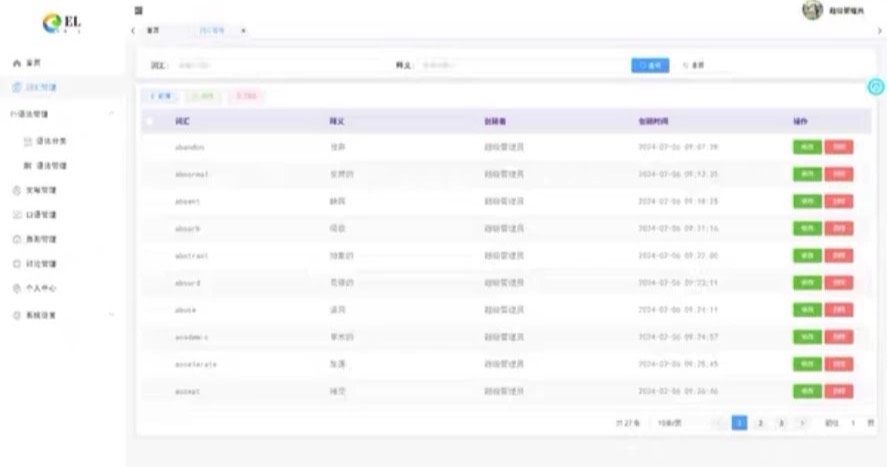This screenshot has height=467, width=887.
Task: Click the red delete button for abandon row
Action: pos(839,147)
